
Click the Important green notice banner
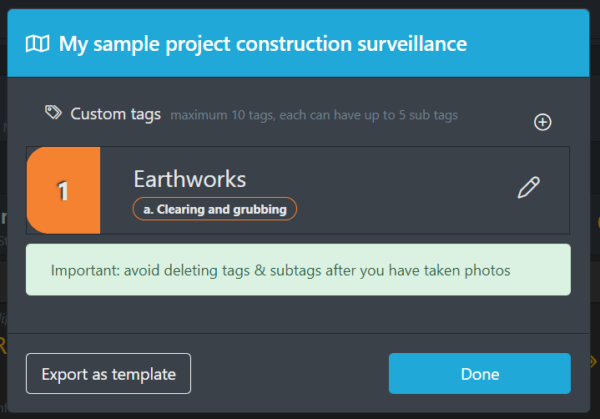298,270
